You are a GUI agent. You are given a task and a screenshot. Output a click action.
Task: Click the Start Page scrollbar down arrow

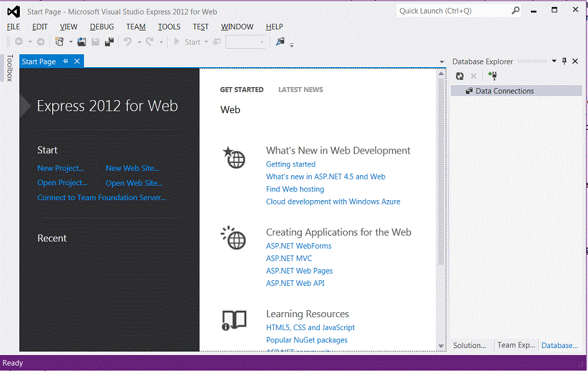pyautogui.click(x=441, y=346)
